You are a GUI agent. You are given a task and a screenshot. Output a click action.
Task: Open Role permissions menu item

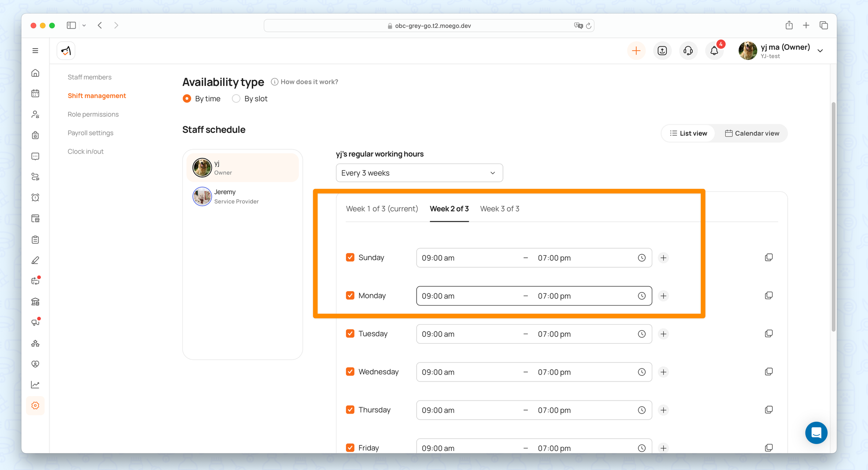click(93, 114)
